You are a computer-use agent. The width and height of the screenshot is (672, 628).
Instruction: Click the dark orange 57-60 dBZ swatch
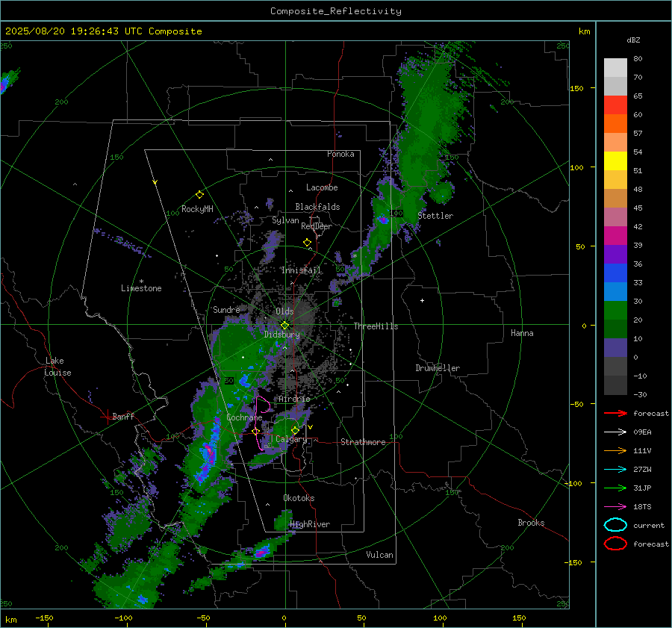[x=615, y=123]
